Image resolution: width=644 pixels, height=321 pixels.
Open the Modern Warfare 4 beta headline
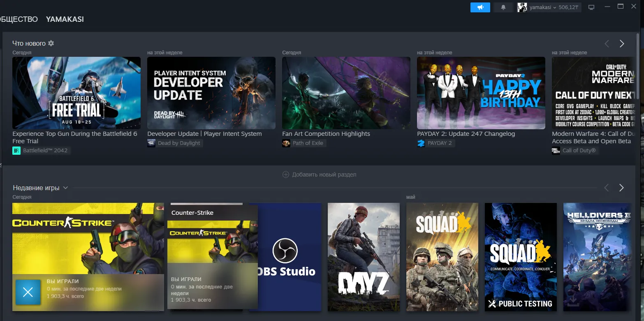click(594, 137)
